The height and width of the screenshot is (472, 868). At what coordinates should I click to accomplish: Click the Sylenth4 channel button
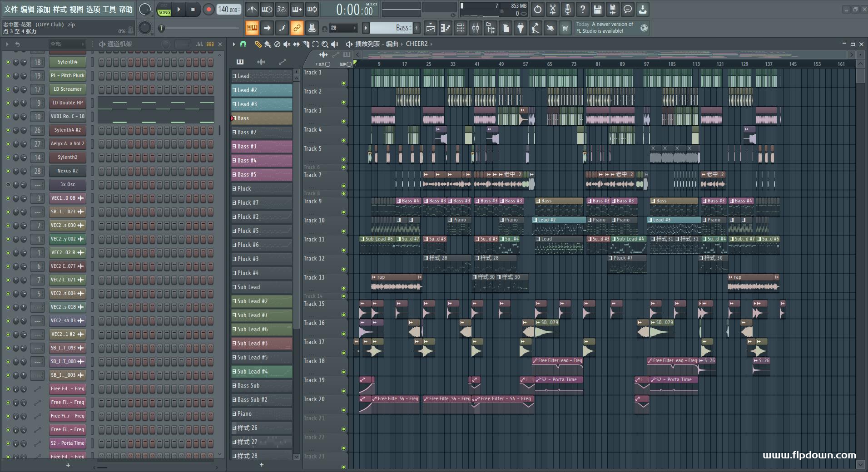click(67, 62)
